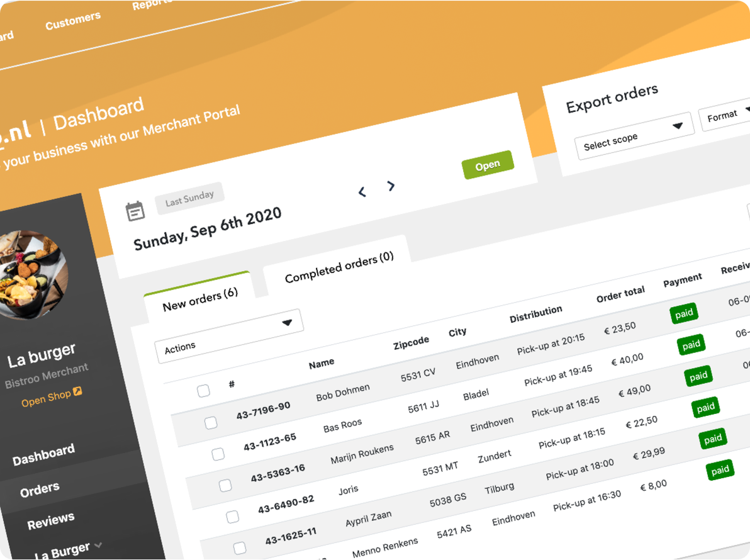Open Customers in the top navigation

73,21
